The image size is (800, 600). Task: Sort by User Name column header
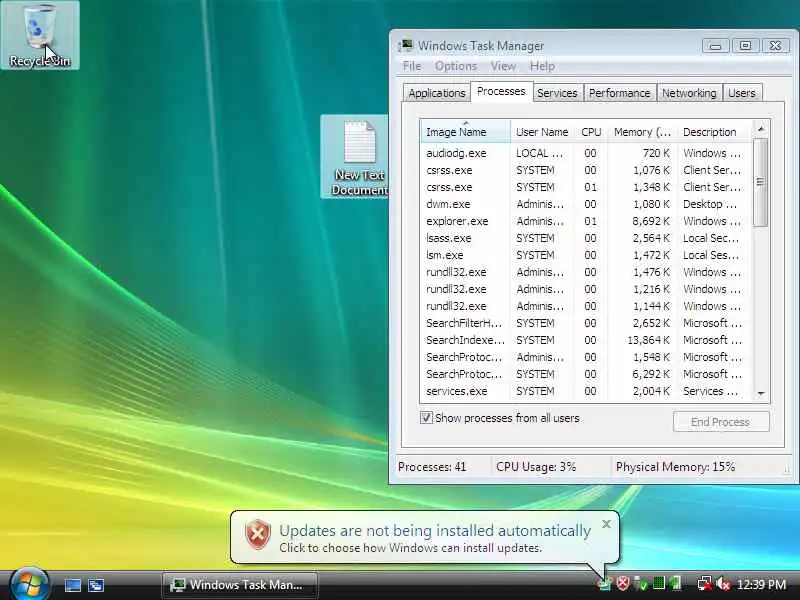coord(542,132)
